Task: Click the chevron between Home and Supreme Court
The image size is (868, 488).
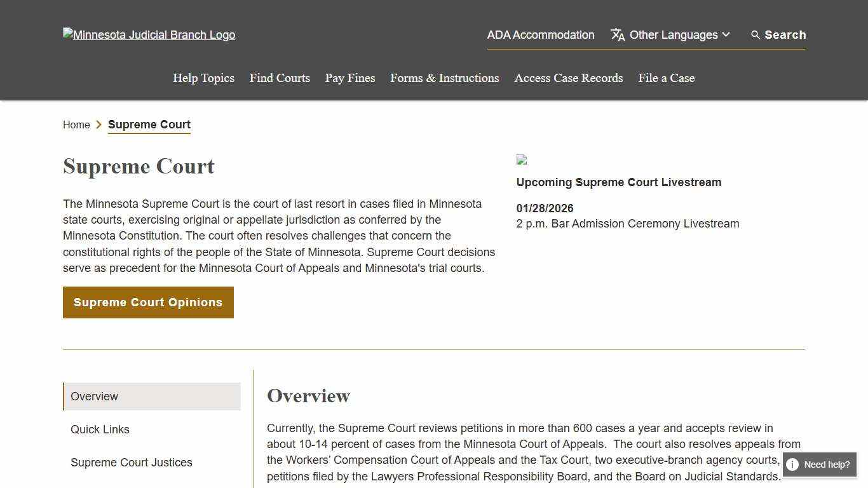Action: (x=99, y=125)
